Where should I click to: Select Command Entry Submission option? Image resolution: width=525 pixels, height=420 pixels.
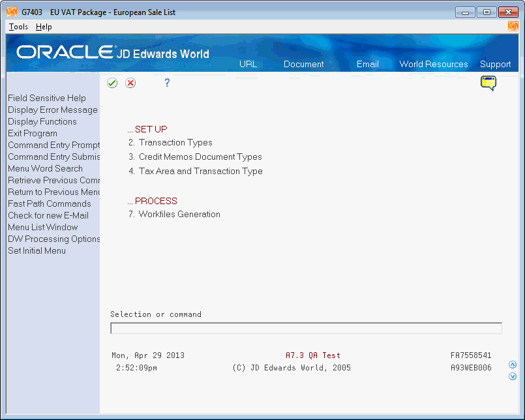(x=53, y=157)
